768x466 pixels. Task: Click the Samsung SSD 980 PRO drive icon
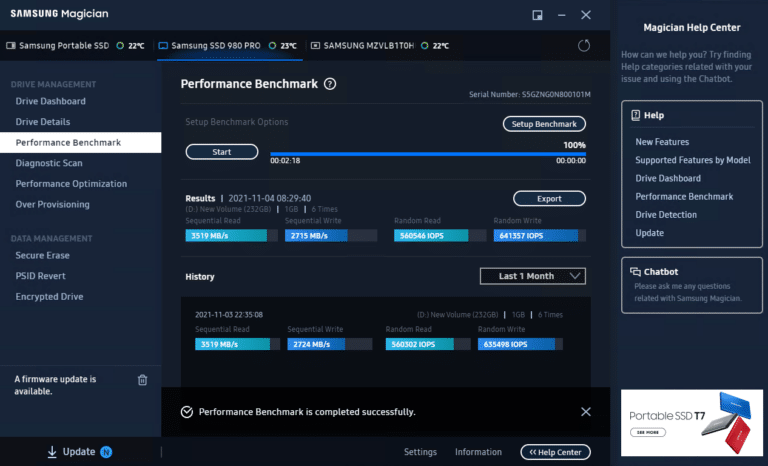tap(163, 46)
